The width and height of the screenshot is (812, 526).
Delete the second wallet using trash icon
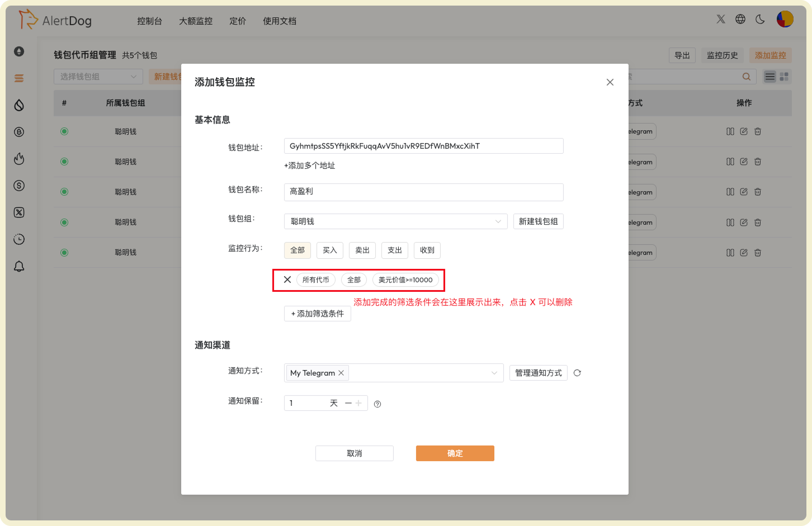(x=758, y=162)
